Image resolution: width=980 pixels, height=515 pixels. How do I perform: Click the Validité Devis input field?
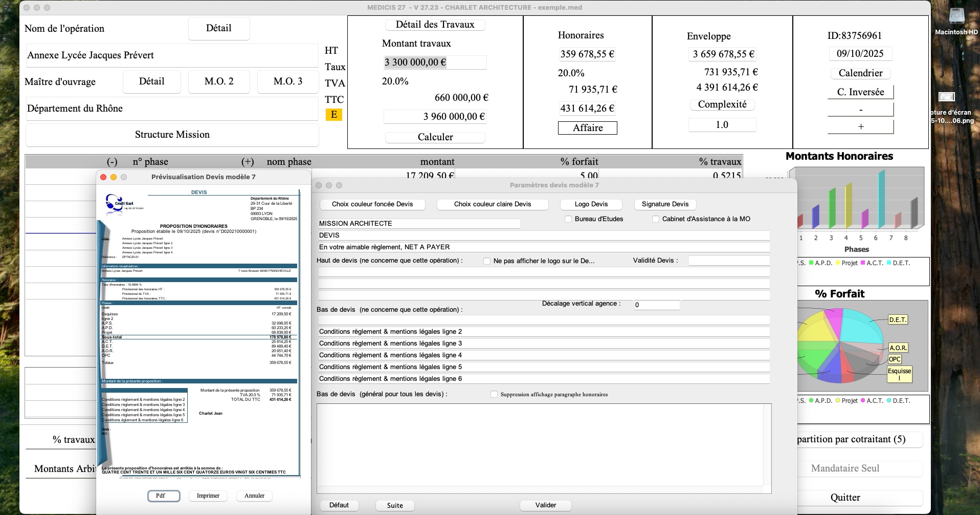click(x=729, y=261)
